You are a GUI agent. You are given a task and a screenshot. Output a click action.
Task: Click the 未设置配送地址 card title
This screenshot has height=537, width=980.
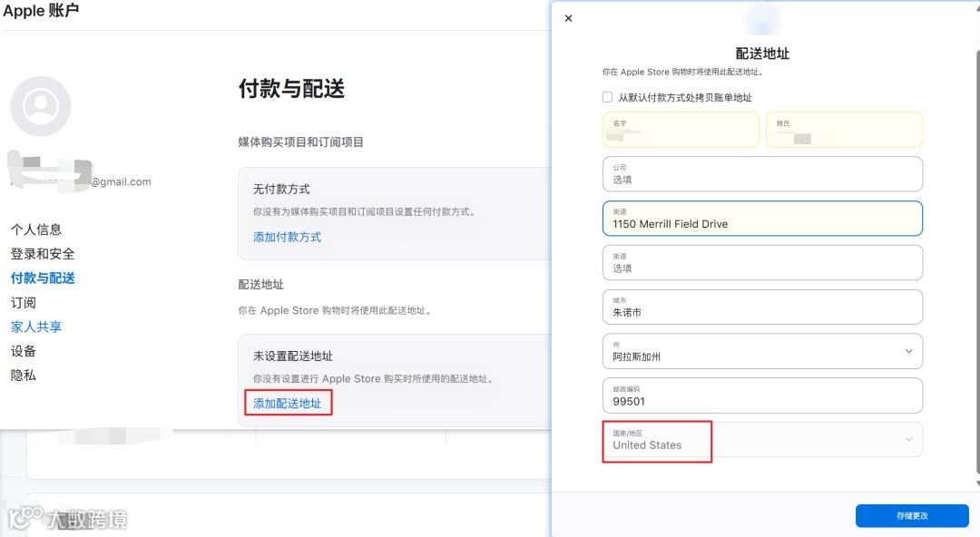tap(292, 356)
